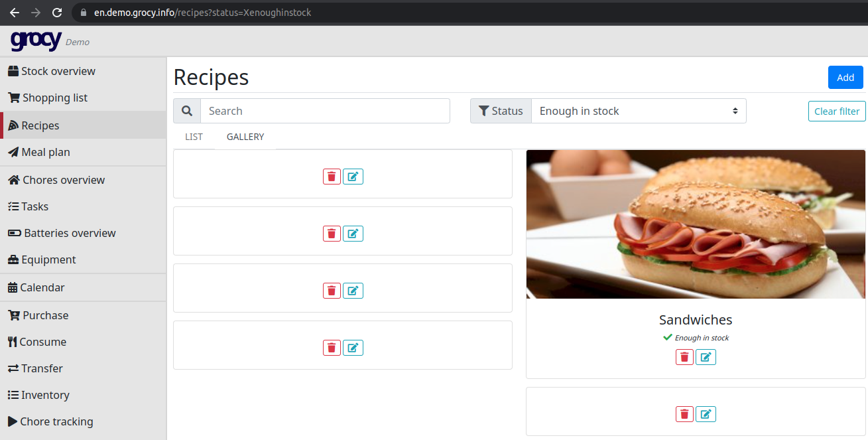The height and width of the screenshot is (440, 868).
Task: Reload the page in the browser
Action: (58, 12)
